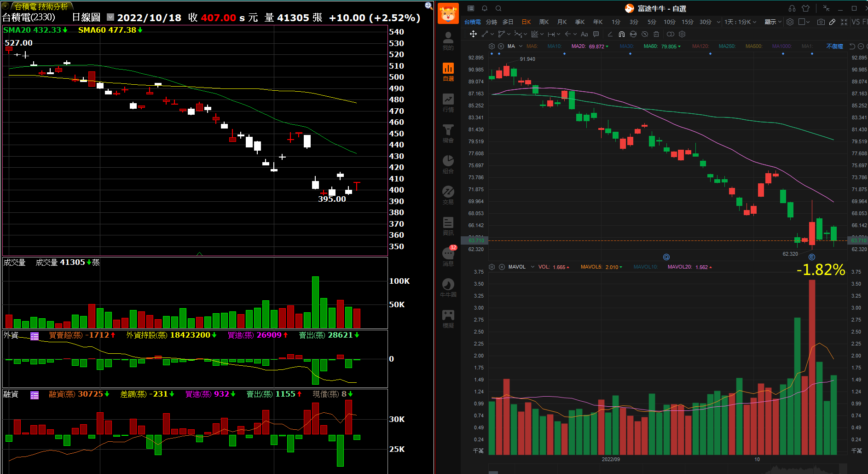Select the angle measurement tool
The image size is (868, 474).
point(610,34)
